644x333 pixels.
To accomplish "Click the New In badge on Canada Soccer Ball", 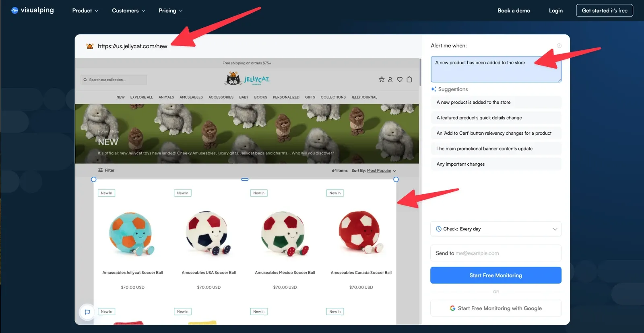I will click(x=335, y=193).
